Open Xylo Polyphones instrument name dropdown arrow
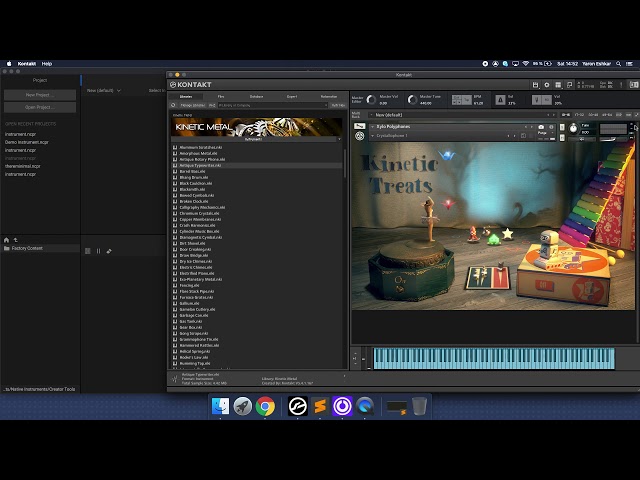Image resolution: width=640 pixels, height=480 pixels. (372, 127)
